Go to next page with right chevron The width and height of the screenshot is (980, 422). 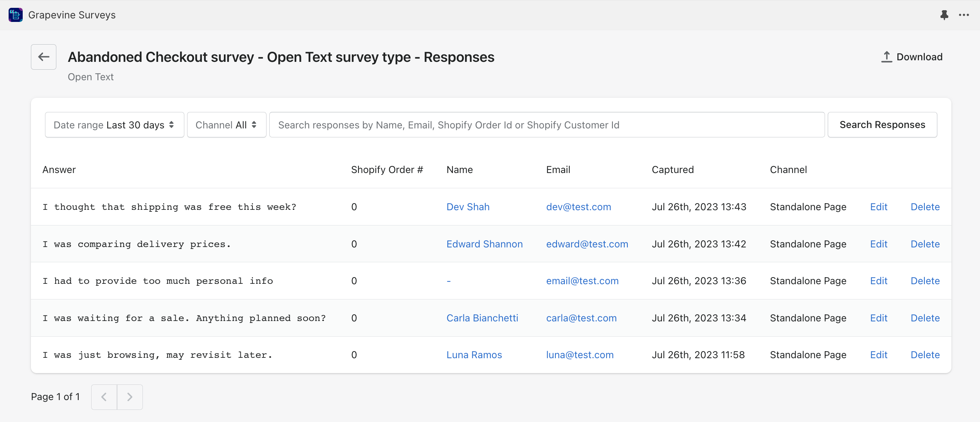point(130,397)
